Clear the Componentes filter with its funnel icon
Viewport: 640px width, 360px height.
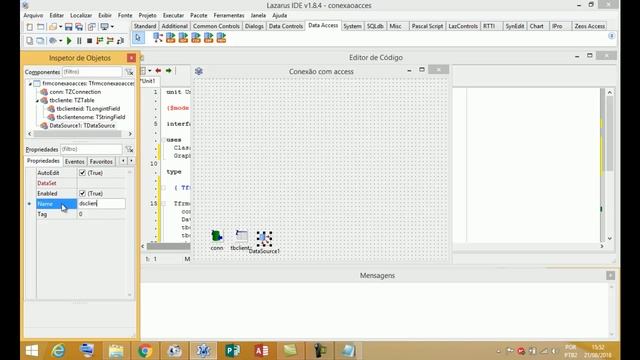tap(129, 72)
